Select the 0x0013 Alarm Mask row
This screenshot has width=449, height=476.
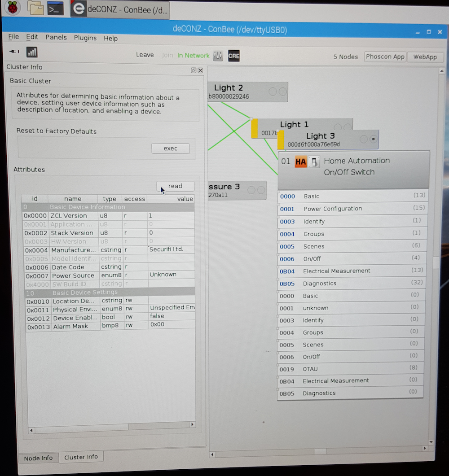(111, 326)
